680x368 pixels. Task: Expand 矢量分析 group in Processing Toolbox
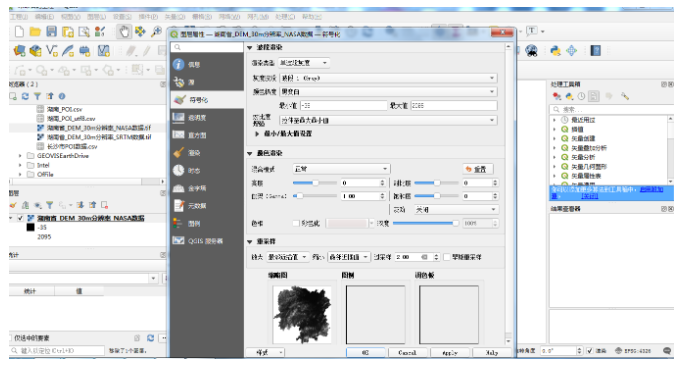[x=554, y=157]
